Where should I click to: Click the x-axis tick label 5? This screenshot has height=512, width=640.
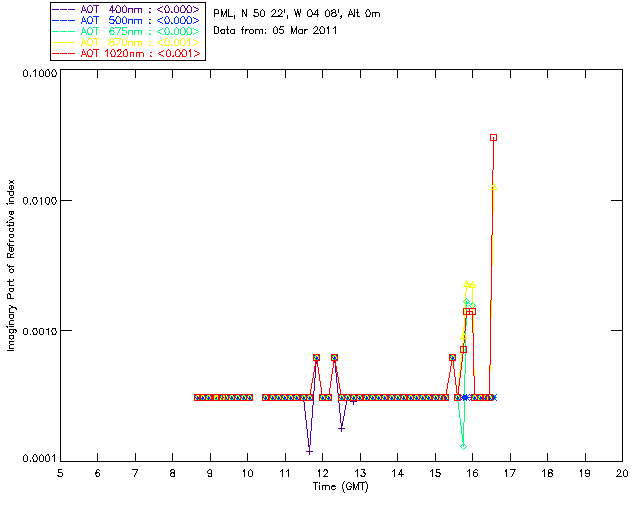[x=60, y=473]
